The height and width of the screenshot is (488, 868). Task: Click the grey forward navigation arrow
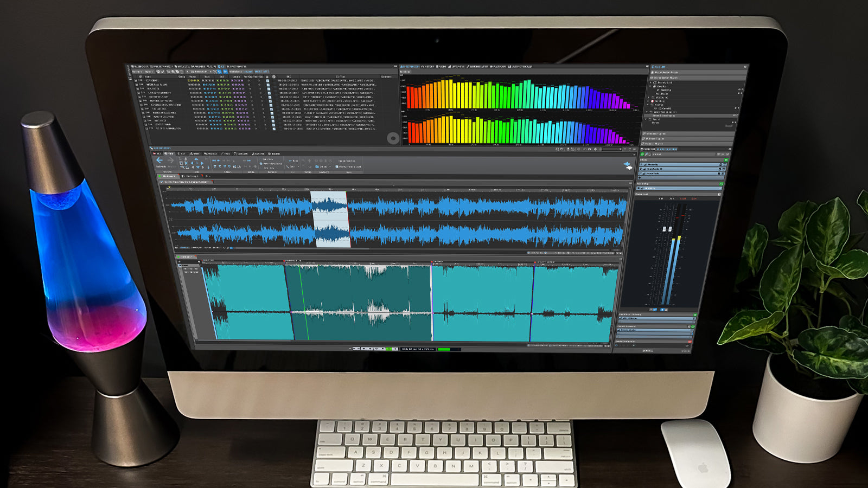(170, 160)
